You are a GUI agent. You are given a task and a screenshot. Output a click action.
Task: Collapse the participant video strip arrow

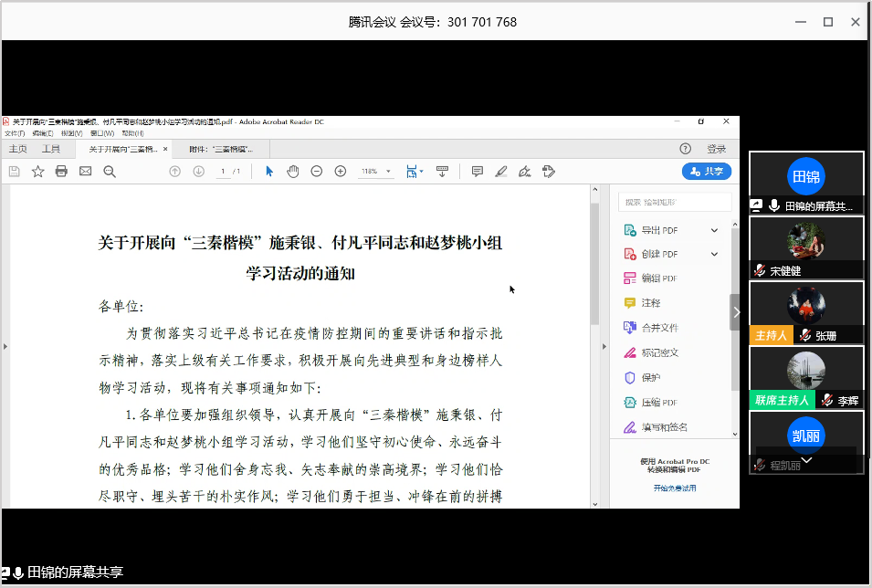click(x=737, y=312)
